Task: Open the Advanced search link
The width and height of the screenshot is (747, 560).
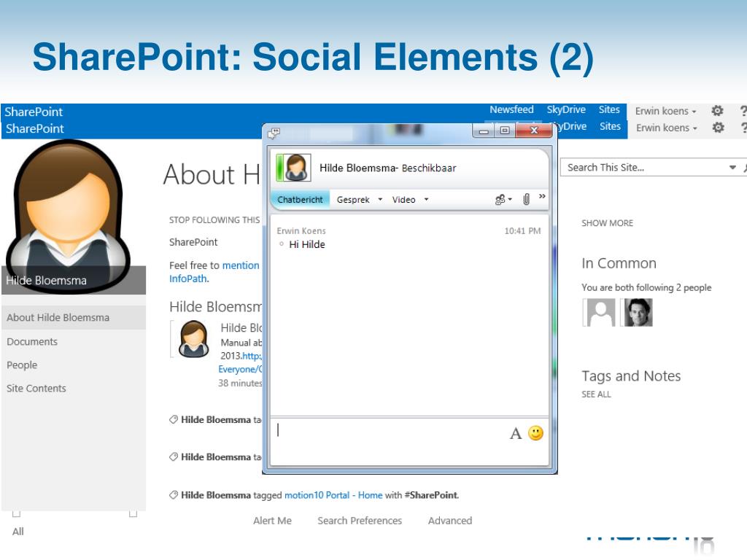Action: (x=450, y=521)
